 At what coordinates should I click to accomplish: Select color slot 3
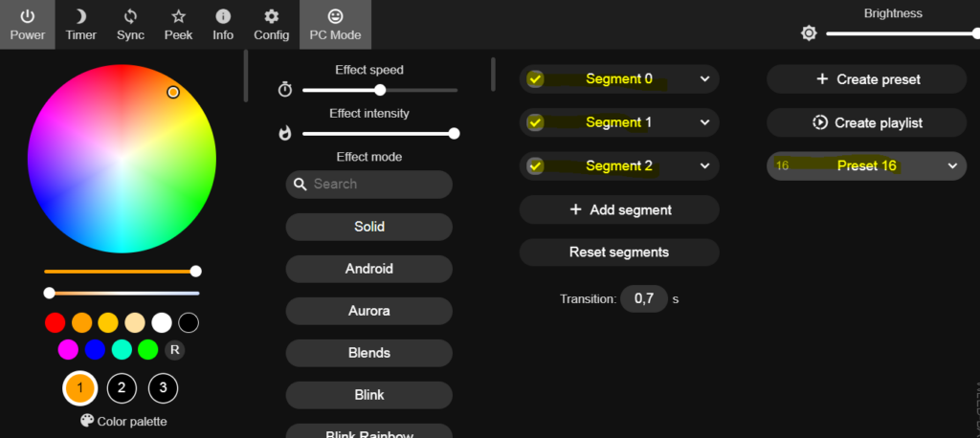point(163,388)
